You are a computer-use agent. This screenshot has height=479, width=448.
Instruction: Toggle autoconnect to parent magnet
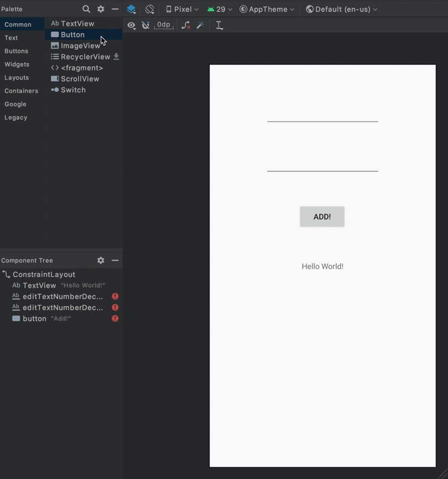(145, 25)
